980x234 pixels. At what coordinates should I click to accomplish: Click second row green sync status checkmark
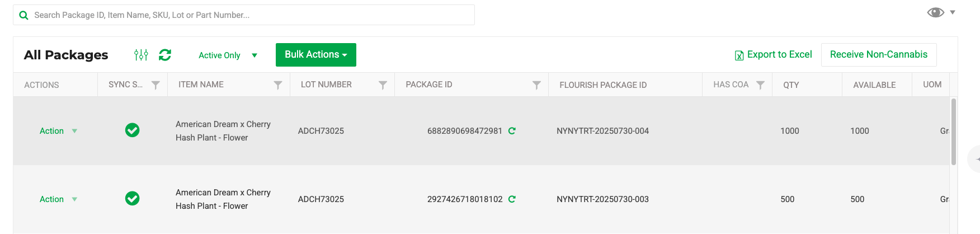click(x=133, y=199)
